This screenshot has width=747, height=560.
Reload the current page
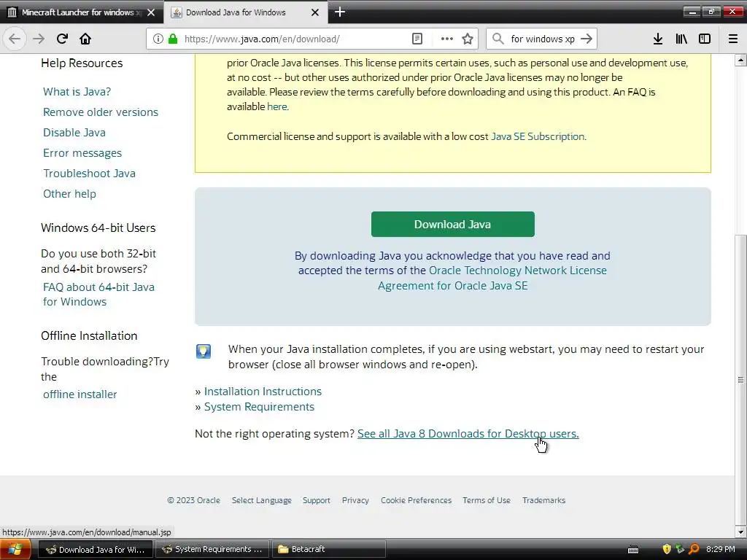(x=62, y=39)
